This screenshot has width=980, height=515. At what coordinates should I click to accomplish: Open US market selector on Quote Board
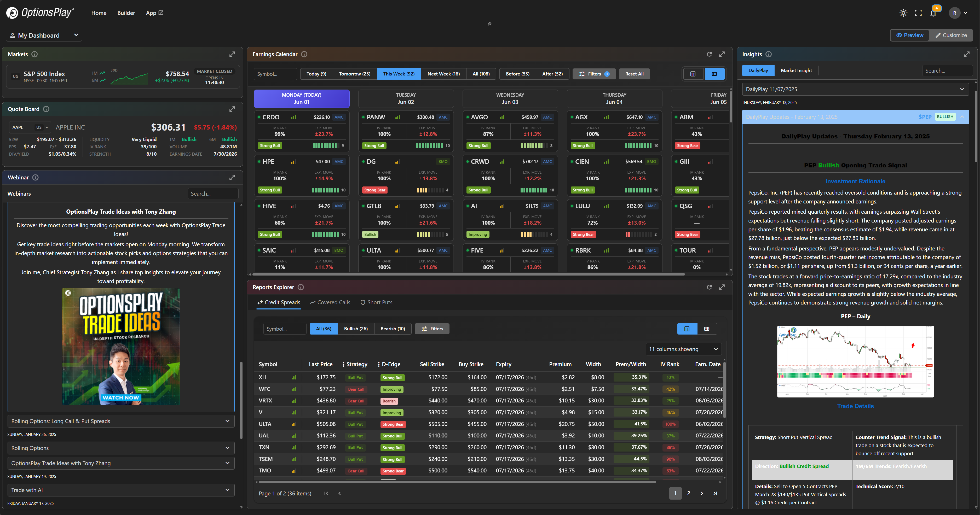coord(42,127)
